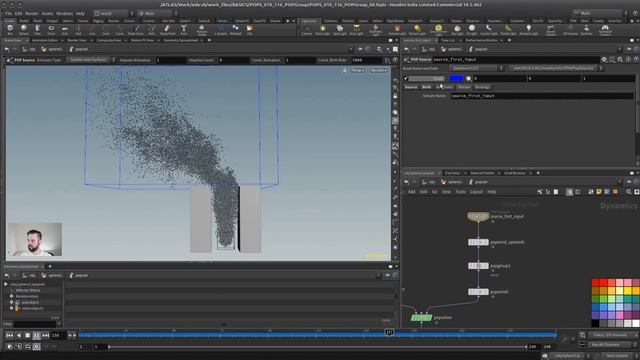Viewport: 640px width, 360px height.
Task: Switch to the Performance Monitor tab
Action: coord(482,40)
